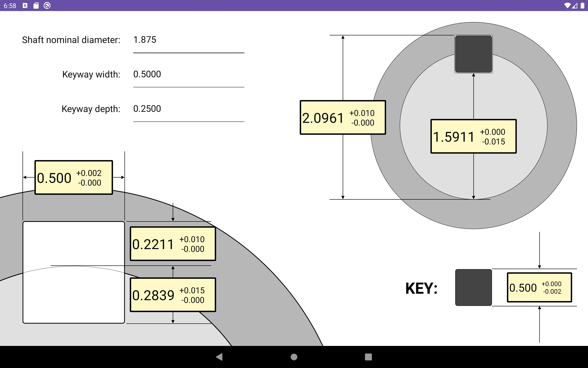Select the 0.2211 hub keyway depth box
This screenshot has height=368, width=588.
click(x=173, y=244)
